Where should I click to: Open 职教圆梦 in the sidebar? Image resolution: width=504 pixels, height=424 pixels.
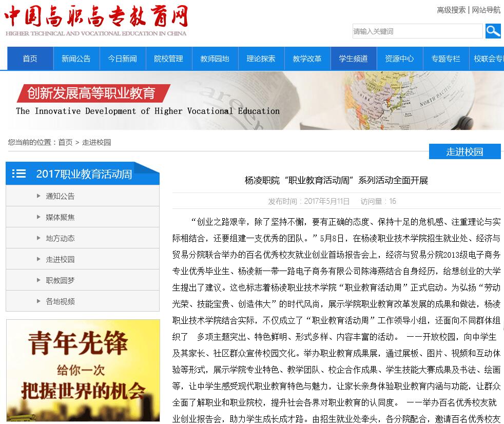(x=60, y=280)
